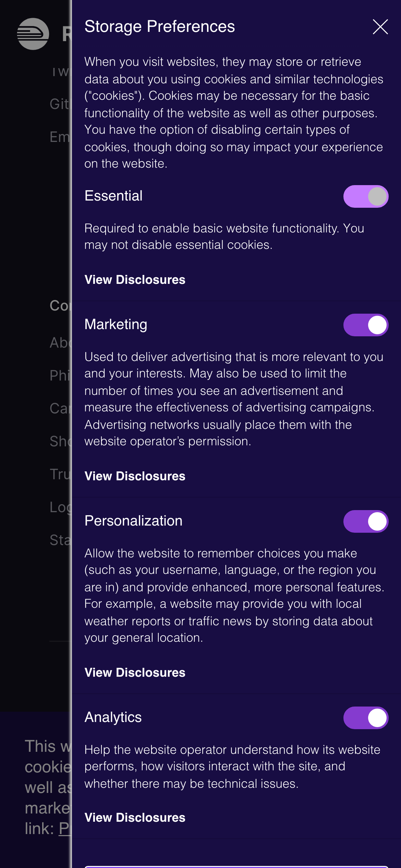Click the partially hidden "Sta" footer link
This screenshot has height=868, width=401.
tap(60, 540)
